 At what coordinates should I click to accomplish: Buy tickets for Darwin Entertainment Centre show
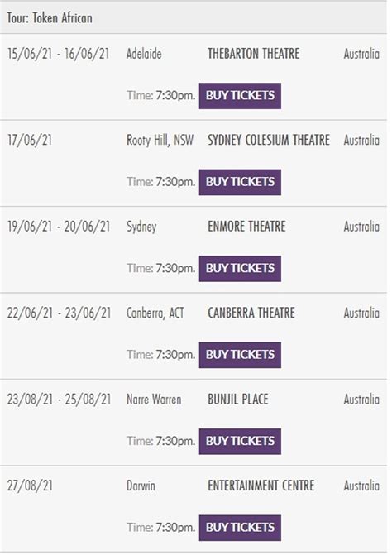click(x=240, y=528)
